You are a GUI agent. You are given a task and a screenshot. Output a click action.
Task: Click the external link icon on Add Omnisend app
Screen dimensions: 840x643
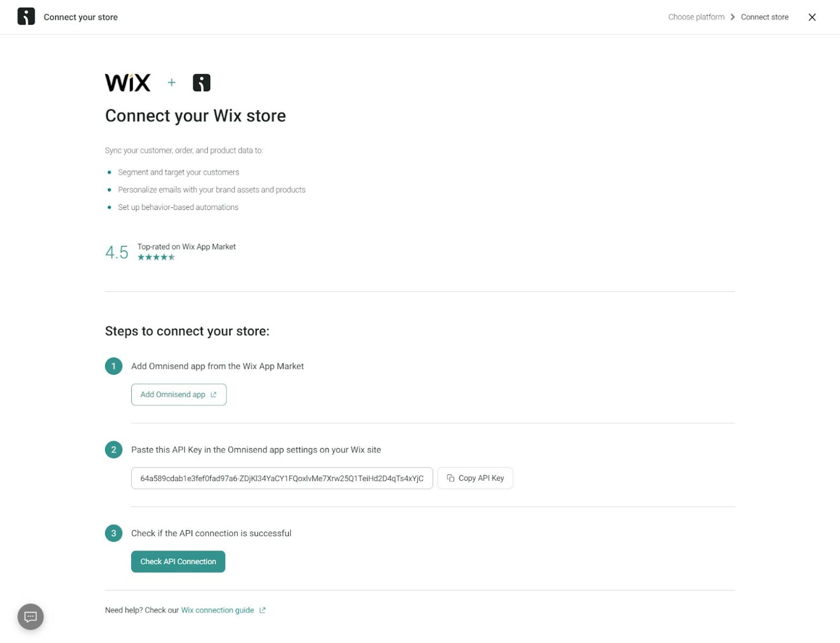click(214, 394)
